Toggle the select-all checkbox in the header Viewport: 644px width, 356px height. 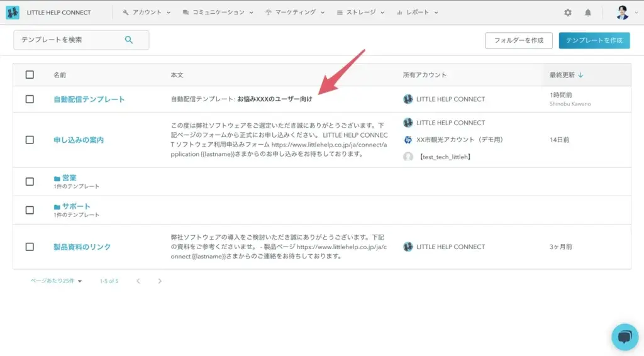30,75
